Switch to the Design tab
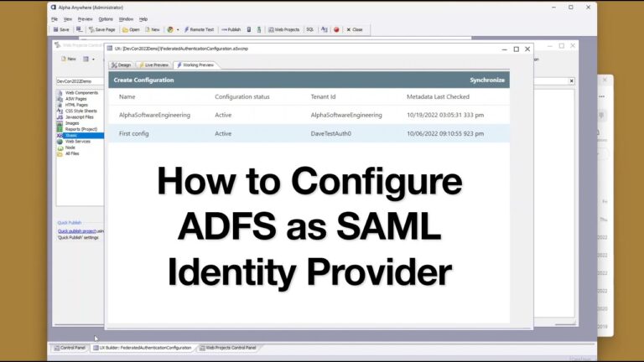644x362 pixels. (x=122, y=65)
